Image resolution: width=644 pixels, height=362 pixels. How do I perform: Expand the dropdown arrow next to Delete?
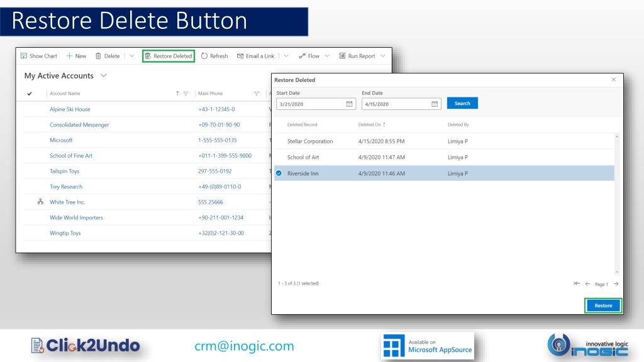(x=131, y=56)
